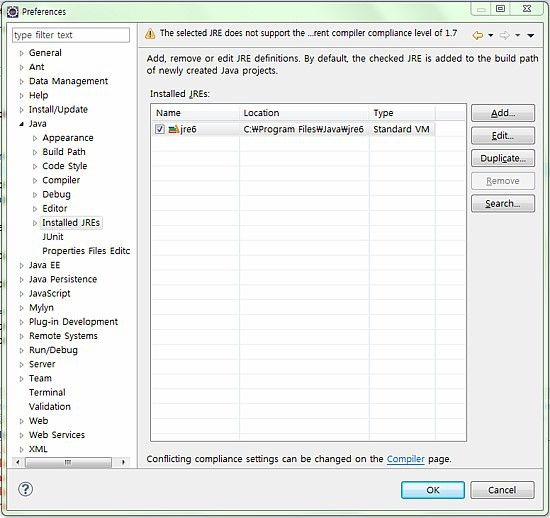The height and width of the screenshot is (518, 550).
Task: Click the Edit... button
Action: (x=503, y=136)
